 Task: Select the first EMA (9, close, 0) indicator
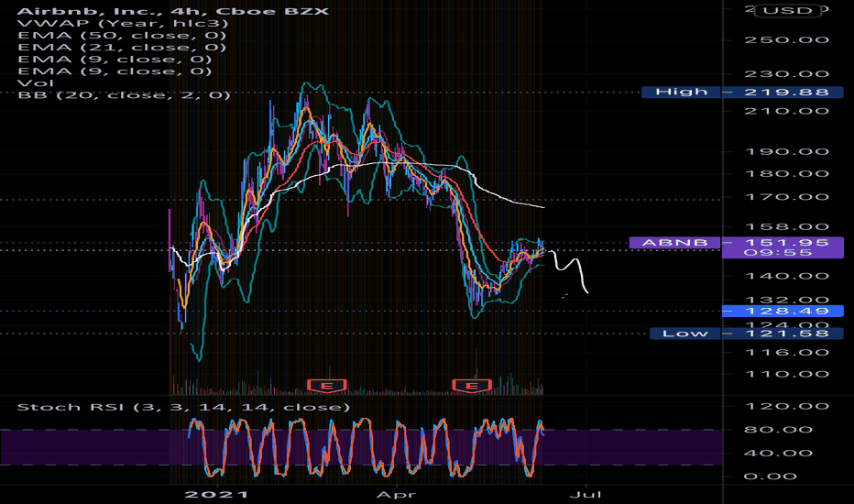(115, 60)
